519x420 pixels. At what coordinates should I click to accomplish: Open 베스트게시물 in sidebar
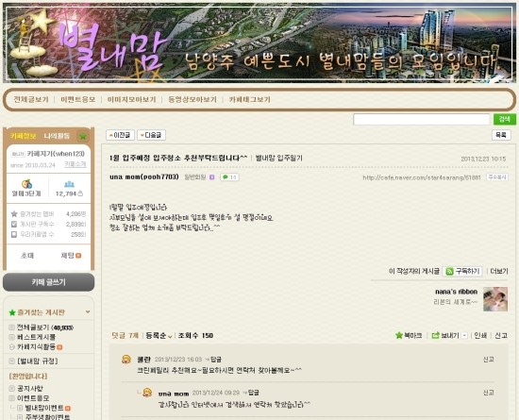point(37,337)
